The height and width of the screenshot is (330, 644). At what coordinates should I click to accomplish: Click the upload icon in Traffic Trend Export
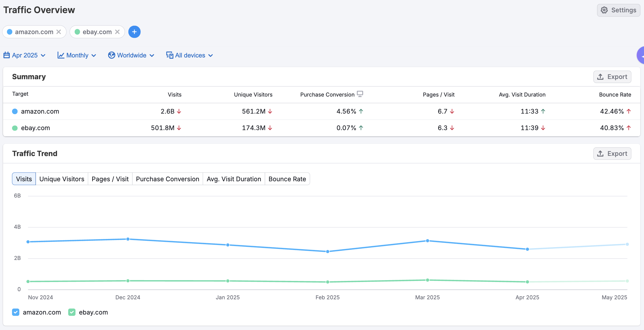[x=600, y=153]
